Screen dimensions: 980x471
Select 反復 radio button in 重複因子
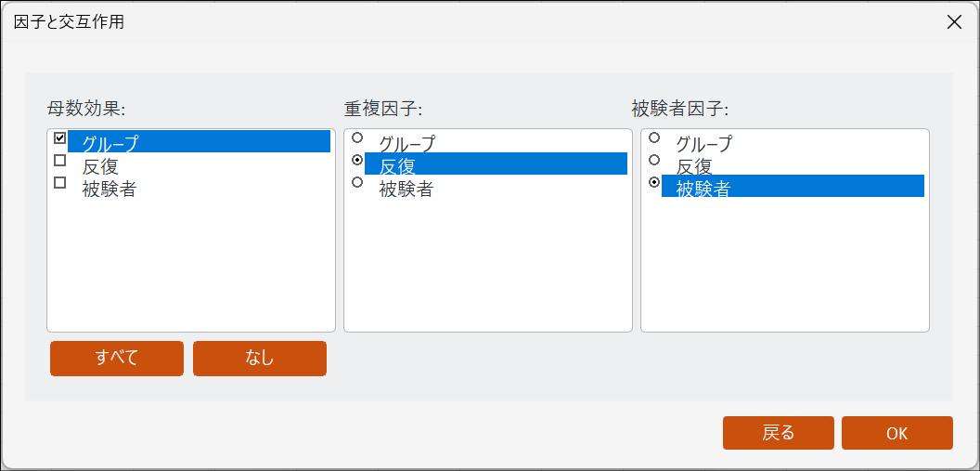[x=357, y=161]
